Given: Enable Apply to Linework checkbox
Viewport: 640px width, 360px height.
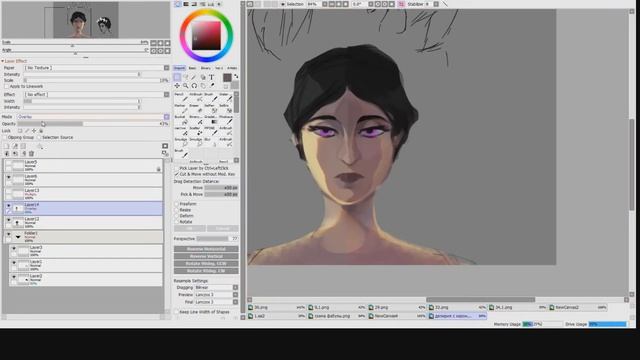Looking at the screenshot, I should tap(6, 87).
